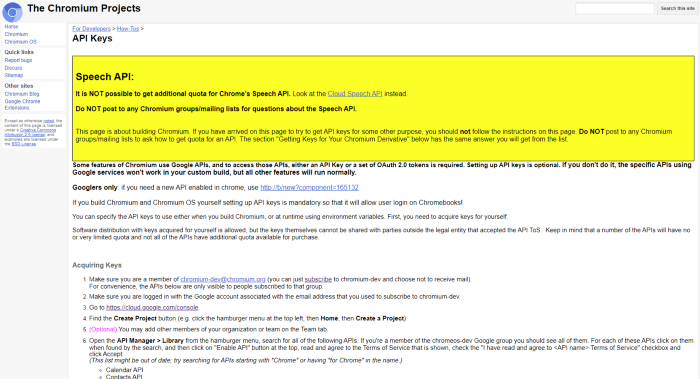
Task: Click the Speech API: heading
Action: (x=105, y=77)
